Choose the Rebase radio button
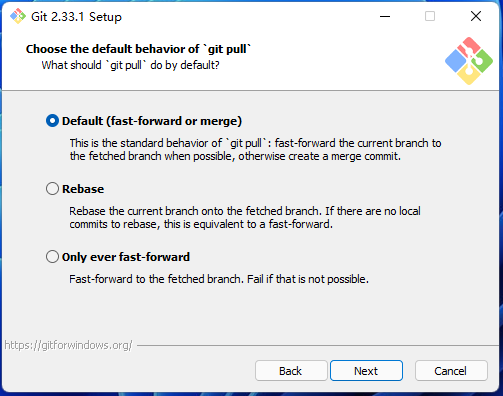The width and height of the screenshot is (503, 396). pyautogui.click(x=52, y=189)
